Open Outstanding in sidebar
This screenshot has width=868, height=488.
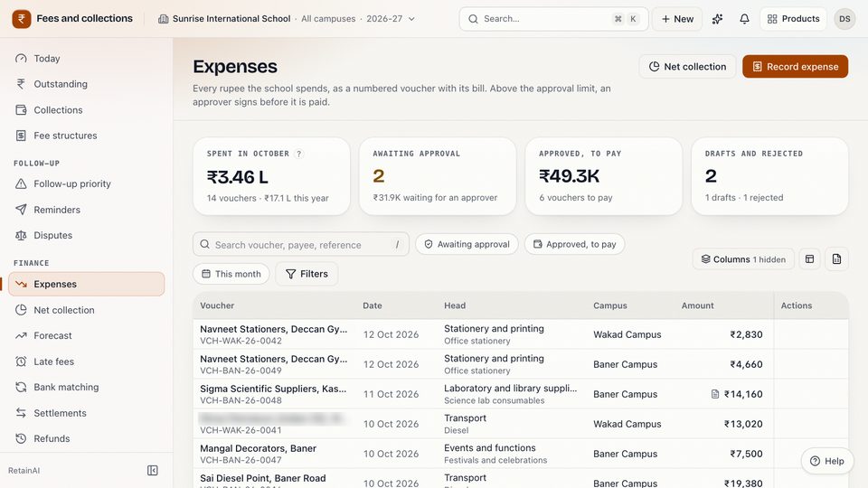tap(87, 84)
